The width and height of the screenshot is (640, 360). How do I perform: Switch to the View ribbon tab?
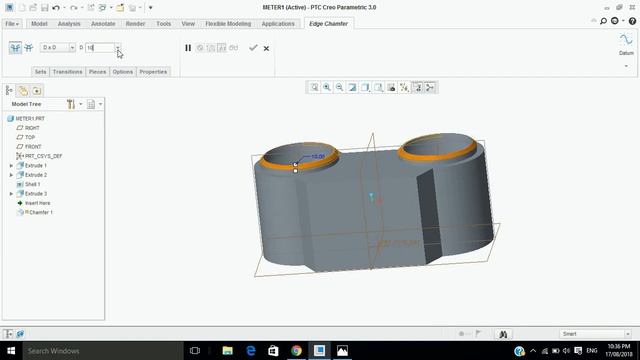point(188,24)
